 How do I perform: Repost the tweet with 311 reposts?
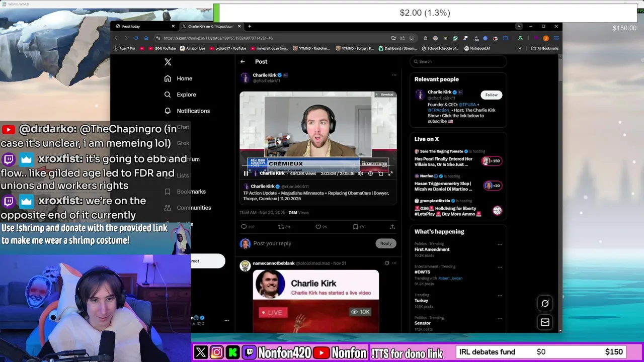coord(284,227)
